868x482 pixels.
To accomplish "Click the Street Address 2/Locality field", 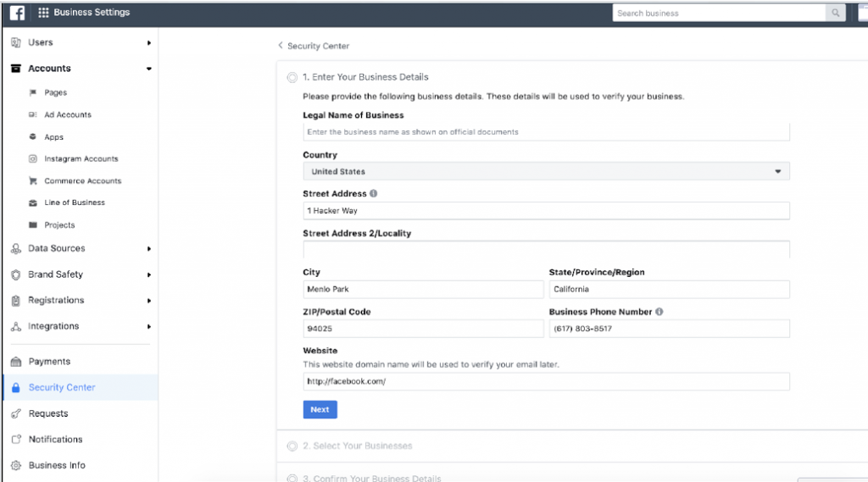I will pos(547,250).
